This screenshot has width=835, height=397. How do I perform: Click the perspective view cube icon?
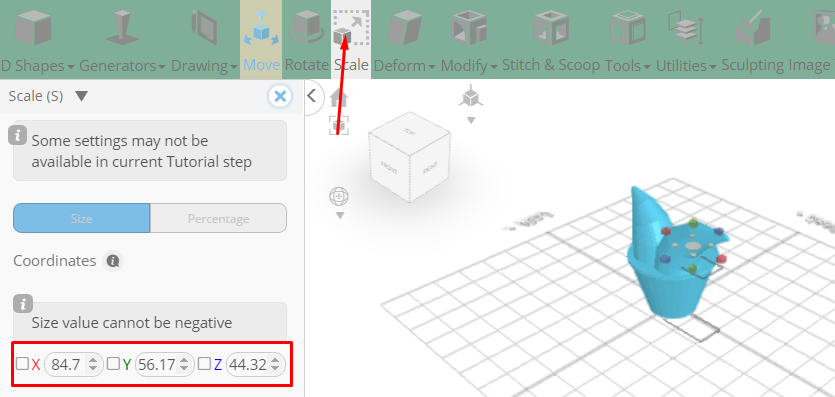point(471,97)
